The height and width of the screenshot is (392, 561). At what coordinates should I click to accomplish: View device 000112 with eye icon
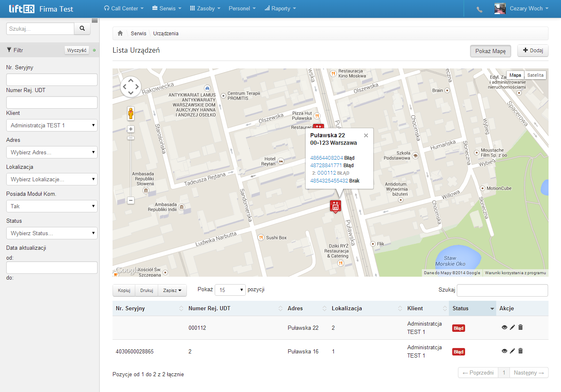(504, 327)
